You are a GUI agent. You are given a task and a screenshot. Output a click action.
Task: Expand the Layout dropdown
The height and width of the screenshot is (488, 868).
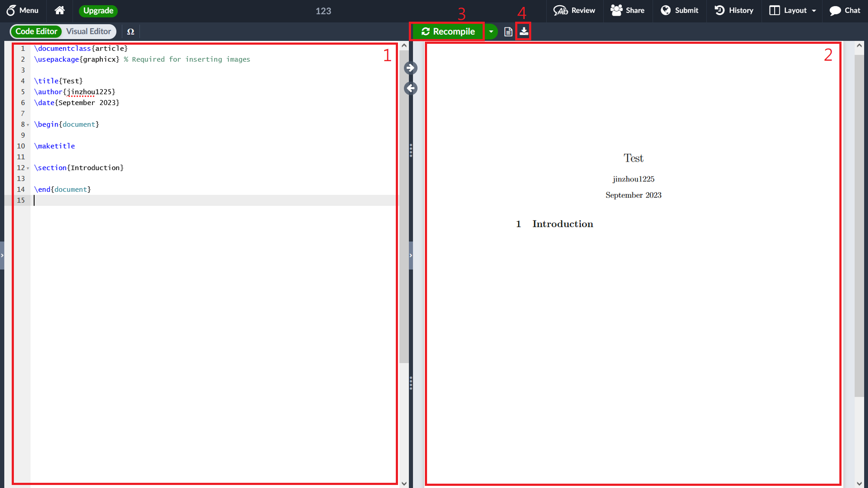click(x=792, y=10)
